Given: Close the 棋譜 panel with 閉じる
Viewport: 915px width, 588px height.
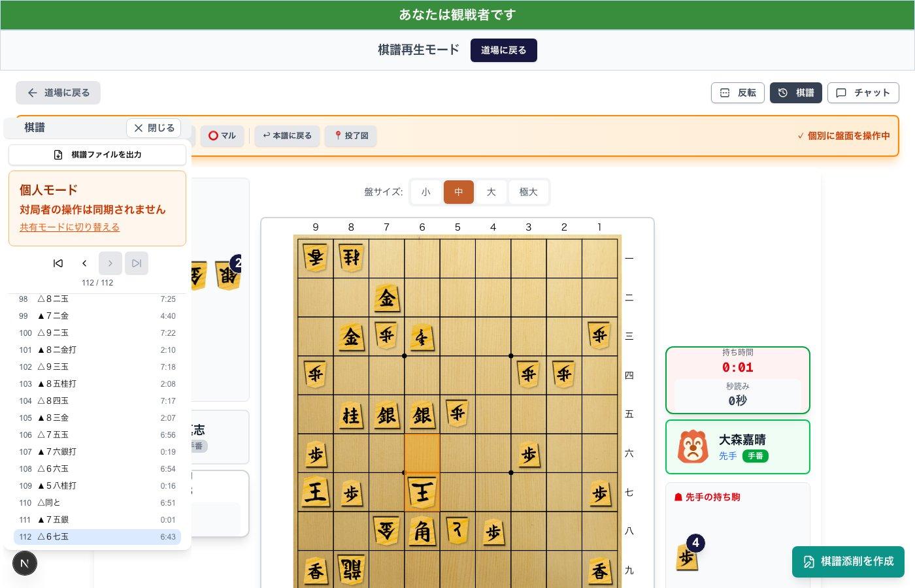Looking at the screenshot, I should (x=154, y=128).
